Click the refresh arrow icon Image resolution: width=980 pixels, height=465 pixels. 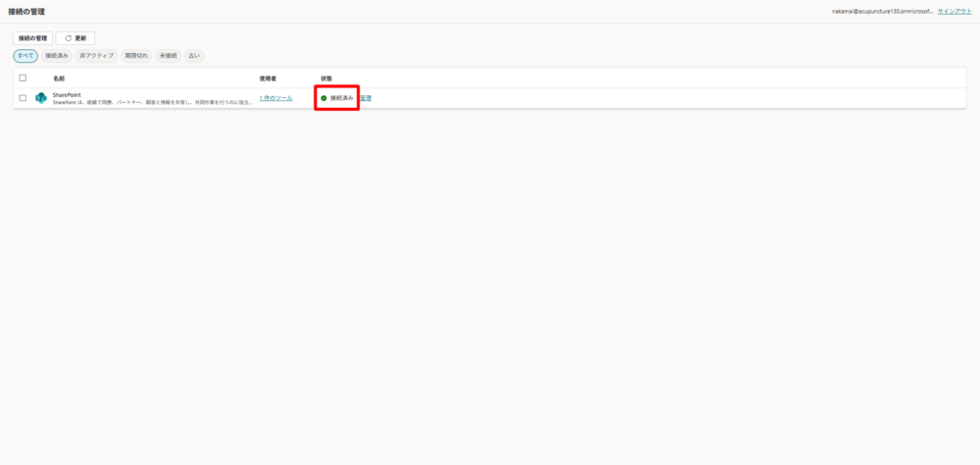tap(68, 38)
